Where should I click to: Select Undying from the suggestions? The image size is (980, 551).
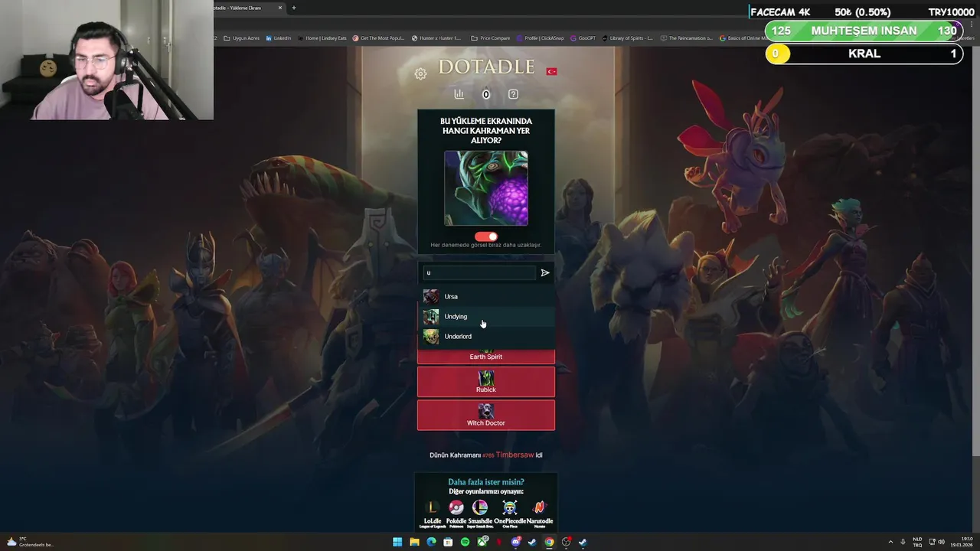coord(486,316)
